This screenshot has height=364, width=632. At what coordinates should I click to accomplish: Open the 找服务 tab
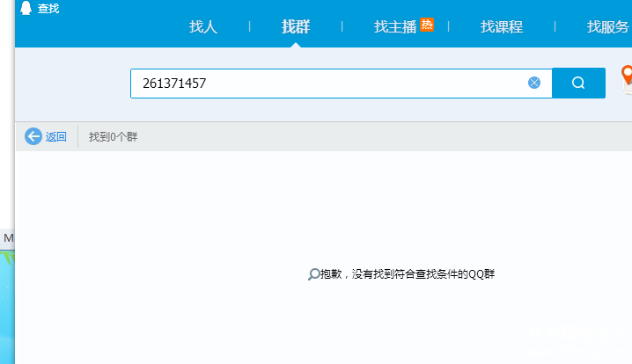(607, 27)
